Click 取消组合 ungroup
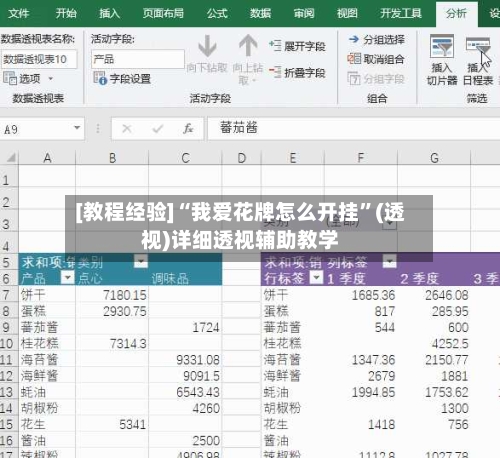The height and width of the screenshot is (458, 500). point(376,59)
